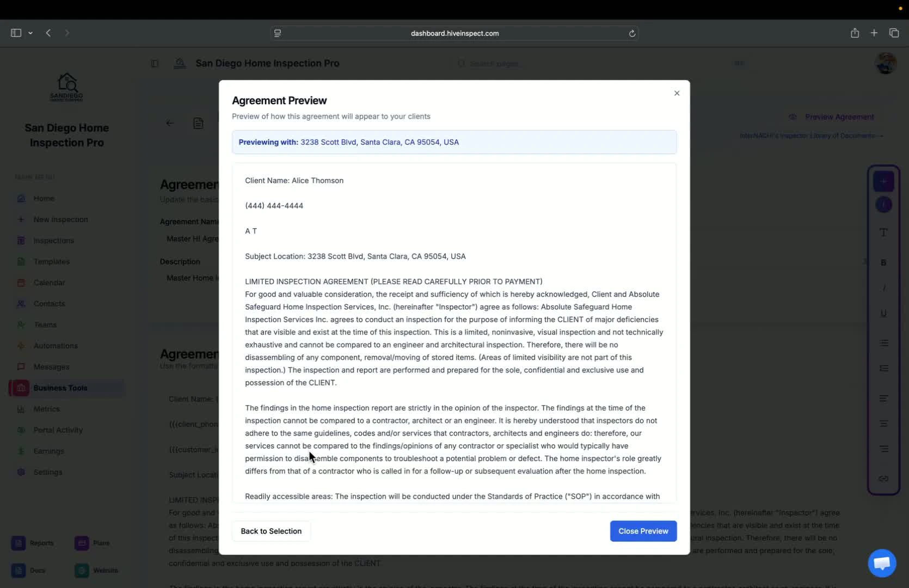Click the bulleted list icon
909x588 pixels.
[883, 343]
